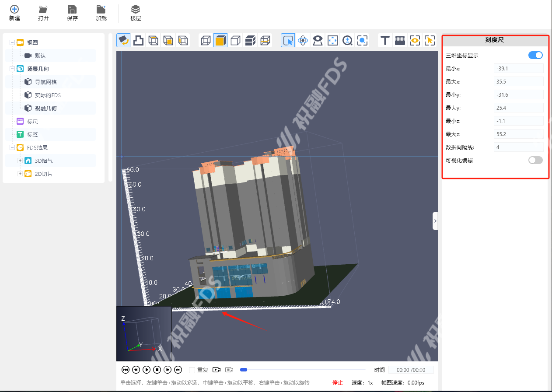Image resolution: width=552 pixels, height=392 pixels.
Task: Jump to last frame button
Action: (178, 370)
